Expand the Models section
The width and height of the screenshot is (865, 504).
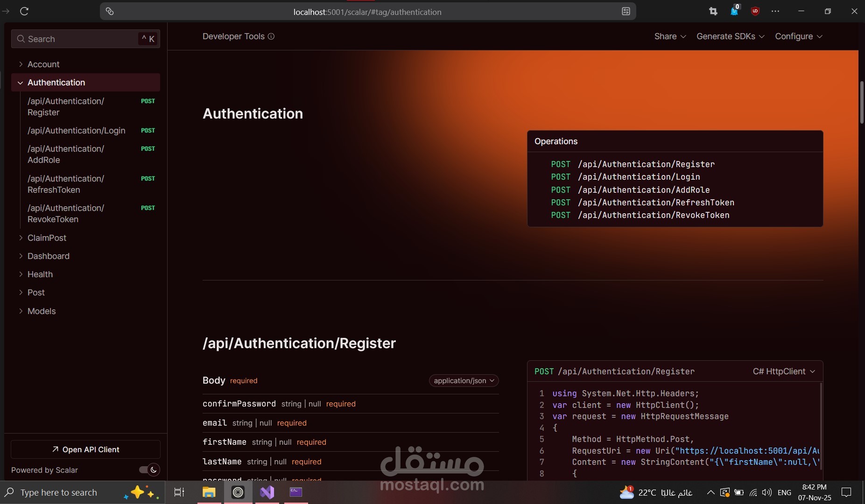pyautogui.click(x=85, y=311)
